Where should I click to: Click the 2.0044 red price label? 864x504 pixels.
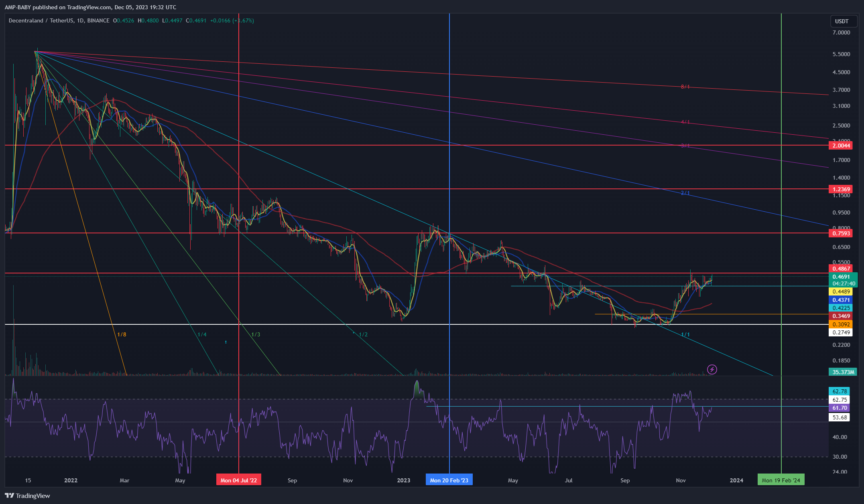pos(841,146)
